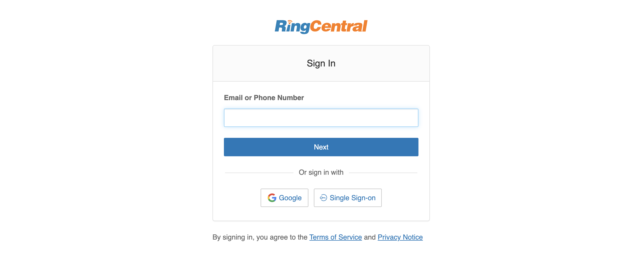Click the orange signal waves in the logo
This screenshot has width=644, height=261.
click(x=290, y=21)
